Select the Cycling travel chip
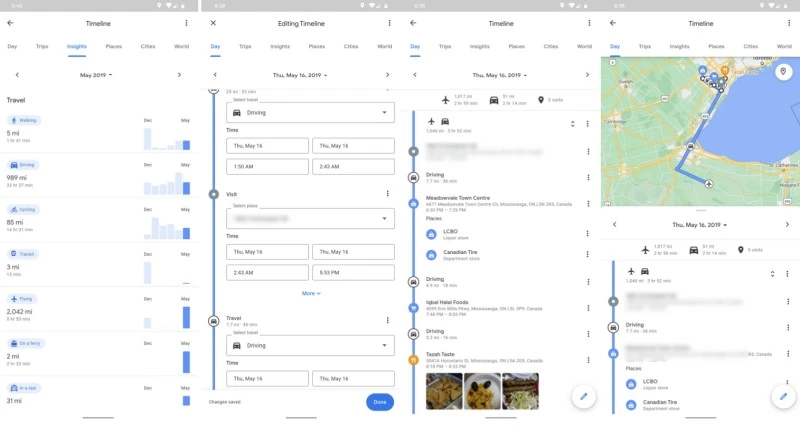The width and height of the screenshot is (800, 426). pos(23,209)
